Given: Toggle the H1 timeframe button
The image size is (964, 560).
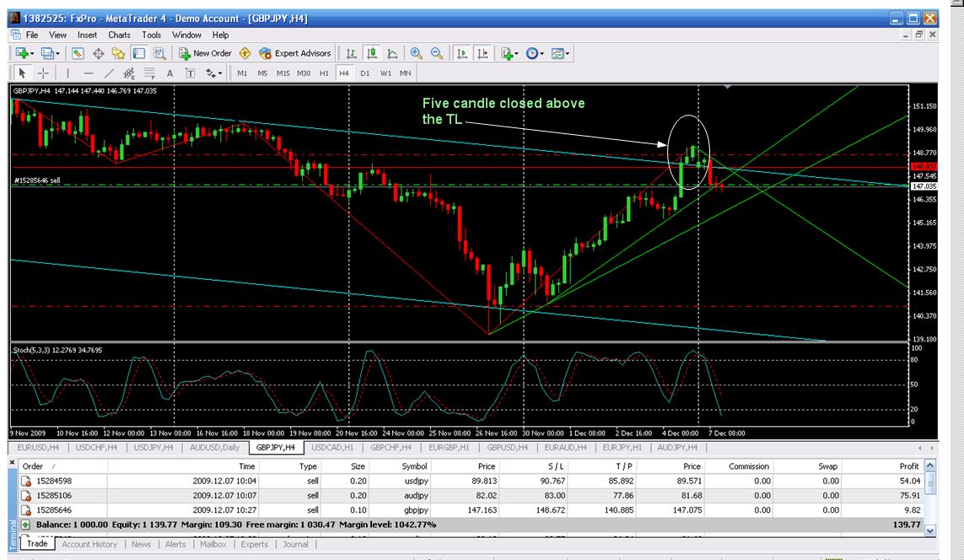Looking at the screenshot, I should click(x=324, y=73).
